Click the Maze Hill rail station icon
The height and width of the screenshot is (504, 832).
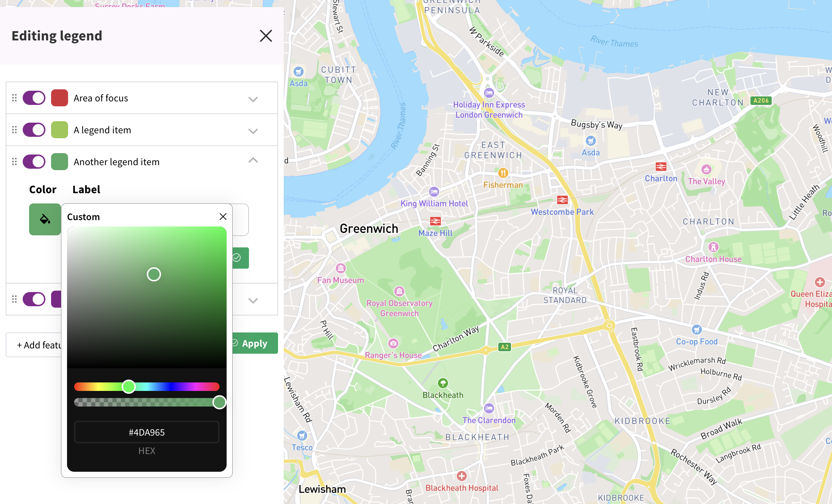tap(435, 222)
